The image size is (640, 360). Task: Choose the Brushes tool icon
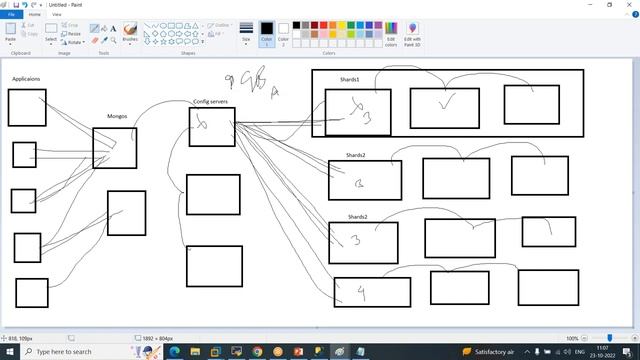[x=130, y=29]
